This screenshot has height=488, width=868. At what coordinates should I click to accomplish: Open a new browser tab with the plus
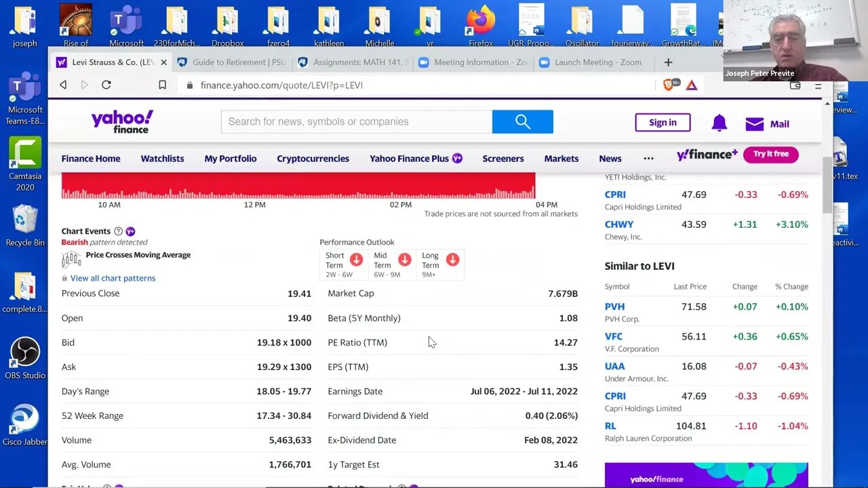click(668, 62)
